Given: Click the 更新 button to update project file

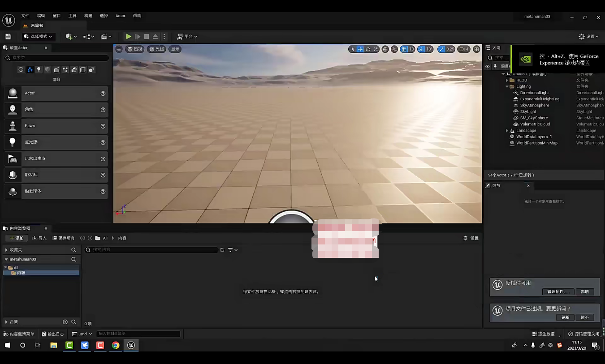Looking at the screenshot, I should (x=565, y=317).
